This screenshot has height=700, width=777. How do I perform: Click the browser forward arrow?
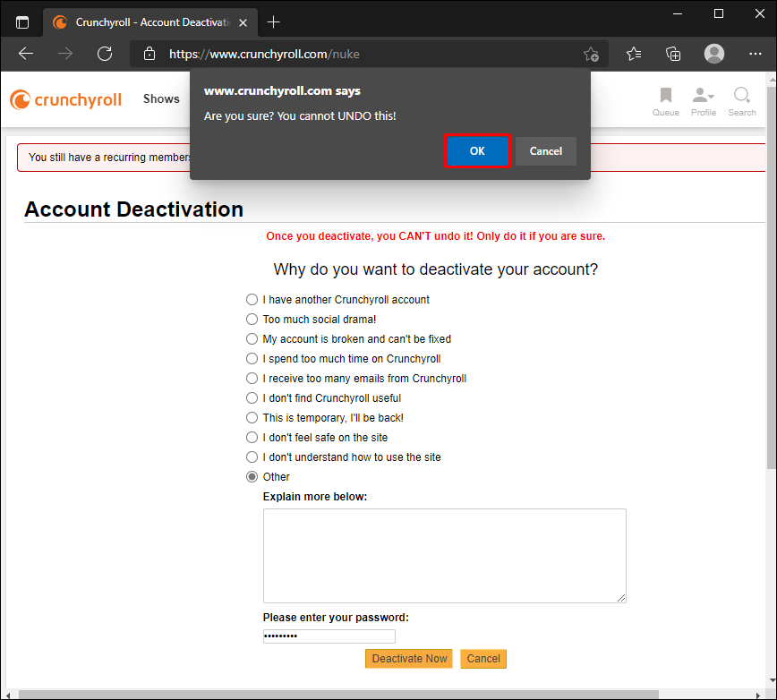click(65, 54)
